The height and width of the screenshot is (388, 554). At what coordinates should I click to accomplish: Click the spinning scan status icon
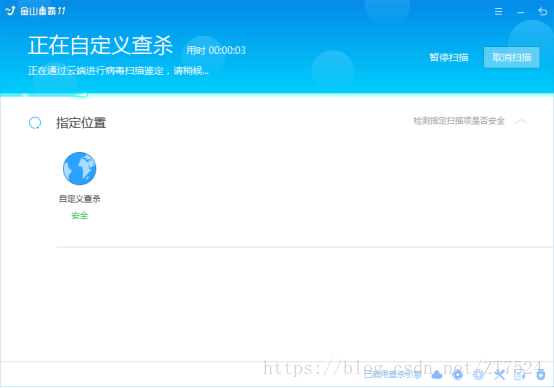[x=35, y=123]
